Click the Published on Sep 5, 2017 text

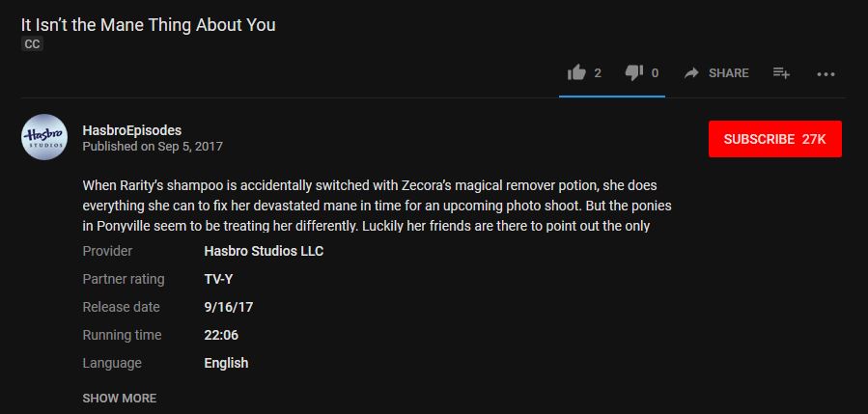tap(153, 147)
